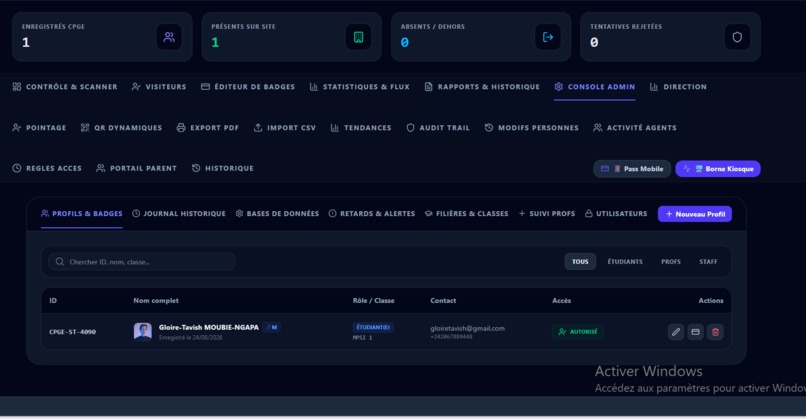
Task: Select the Profils & Badges subtab
Action: (82, 213)
